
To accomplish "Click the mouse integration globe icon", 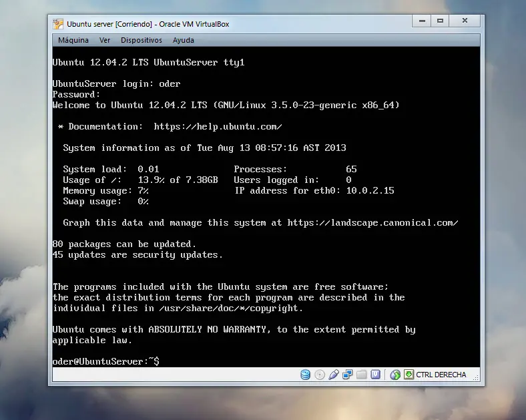I will (x=395, y=375).
